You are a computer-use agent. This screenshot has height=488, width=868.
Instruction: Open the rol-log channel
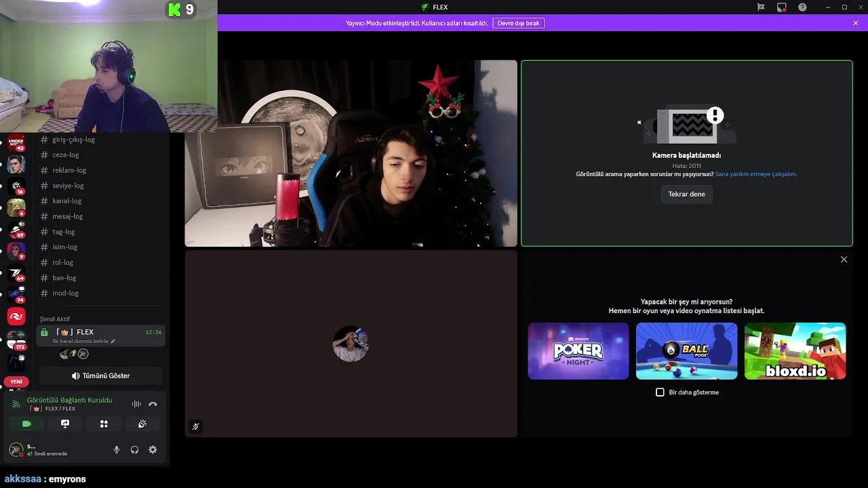point(100,262)
